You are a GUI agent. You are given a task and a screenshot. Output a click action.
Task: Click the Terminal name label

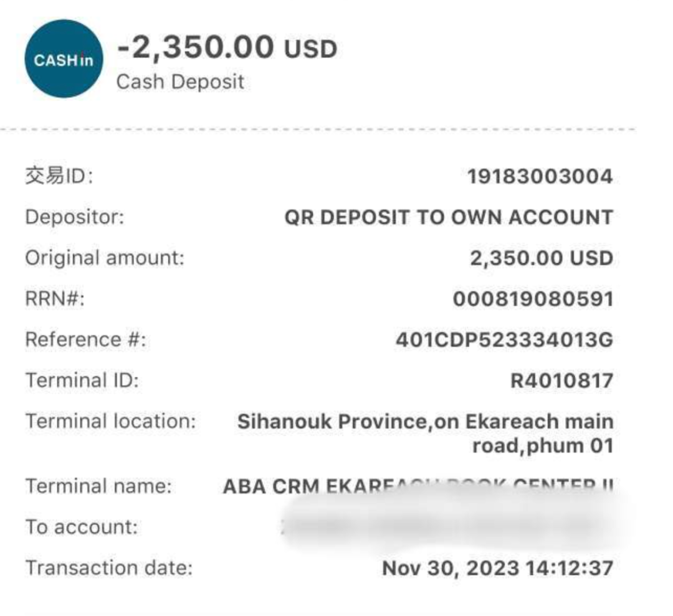(98, 486)
